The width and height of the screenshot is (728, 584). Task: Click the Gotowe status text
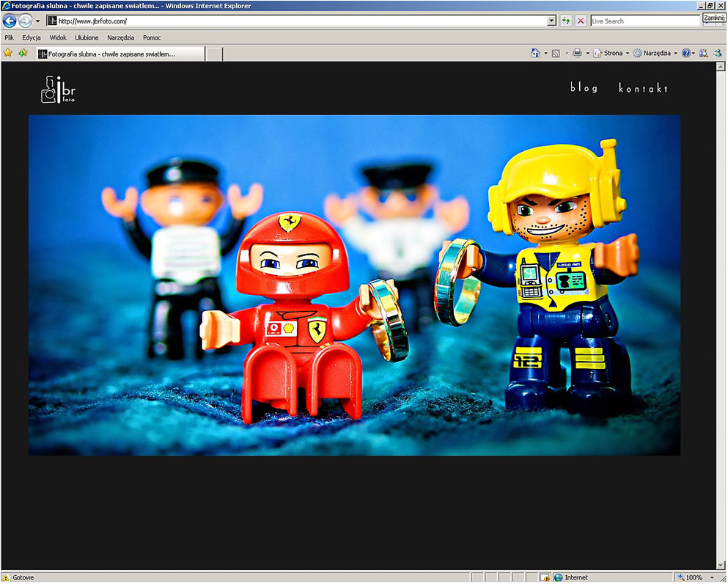tap(23, 577)
